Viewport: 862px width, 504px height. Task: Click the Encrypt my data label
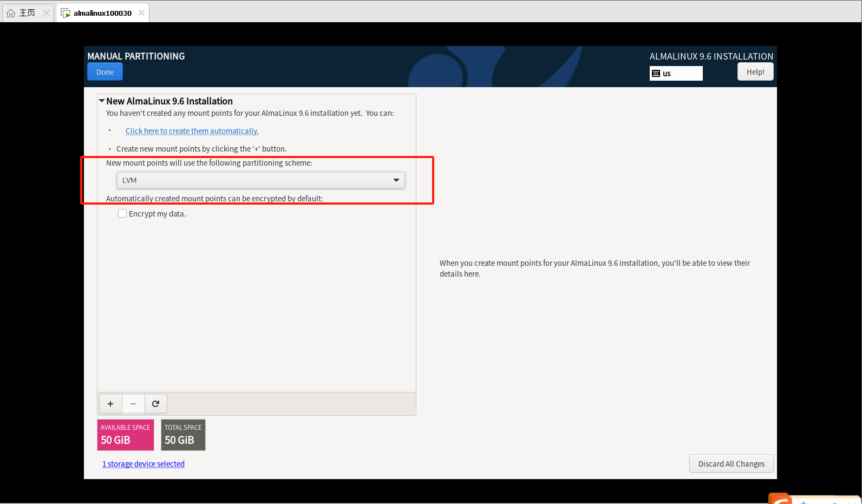point(158,214)
